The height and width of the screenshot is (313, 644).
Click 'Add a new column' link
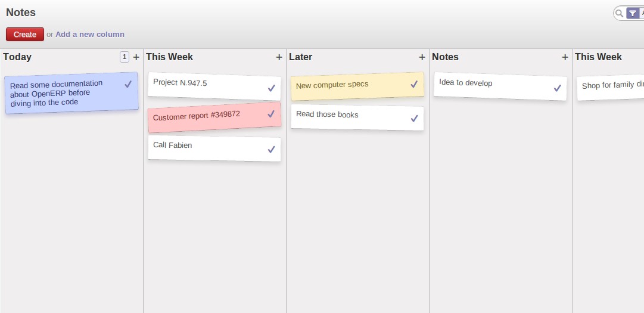(90, 35)
